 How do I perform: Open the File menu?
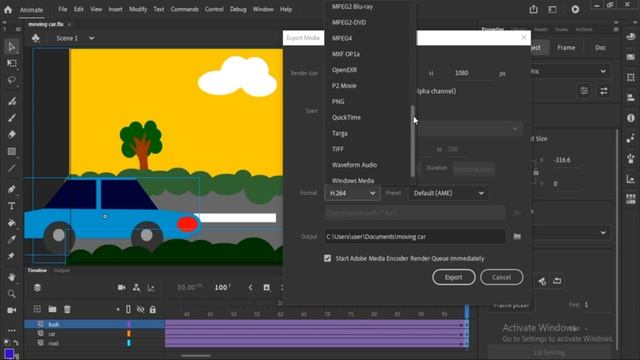[x=62, y=9]
